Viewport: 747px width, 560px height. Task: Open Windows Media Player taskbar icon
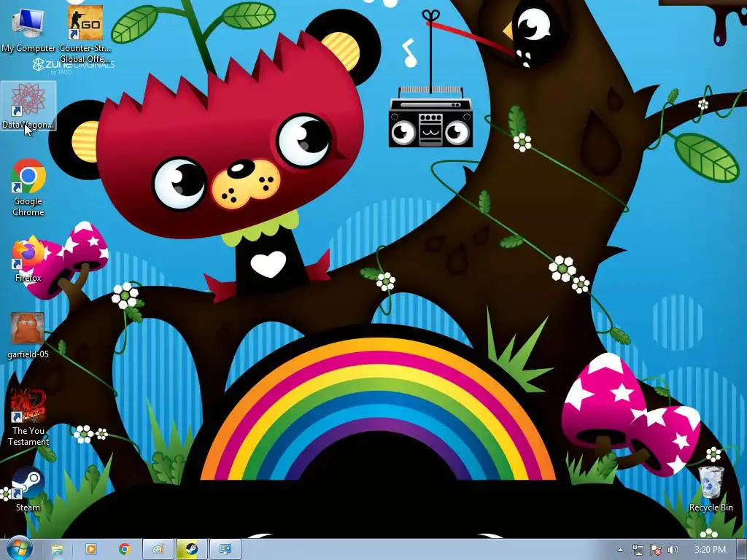pos(91,549)
